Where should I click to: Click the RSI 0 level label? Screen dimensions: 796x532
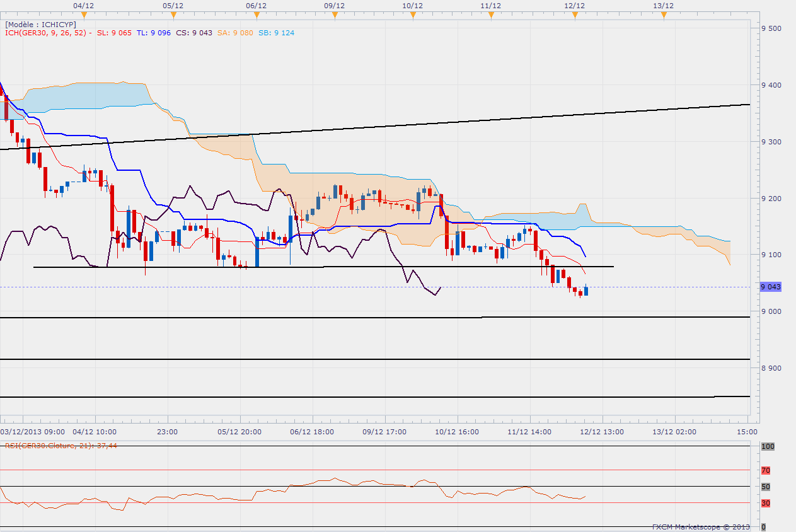(763, 527)
